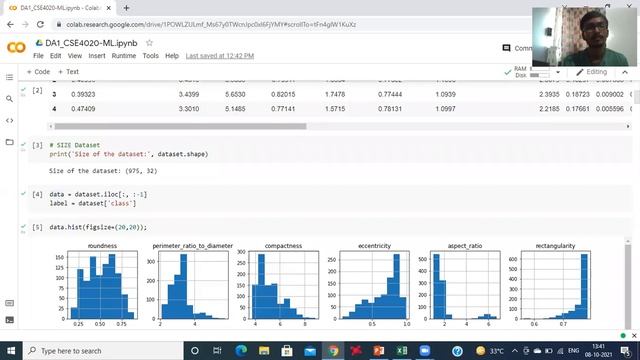Reload the page with refresh icon
The image size is (640, 360).
tap(40, 24)
